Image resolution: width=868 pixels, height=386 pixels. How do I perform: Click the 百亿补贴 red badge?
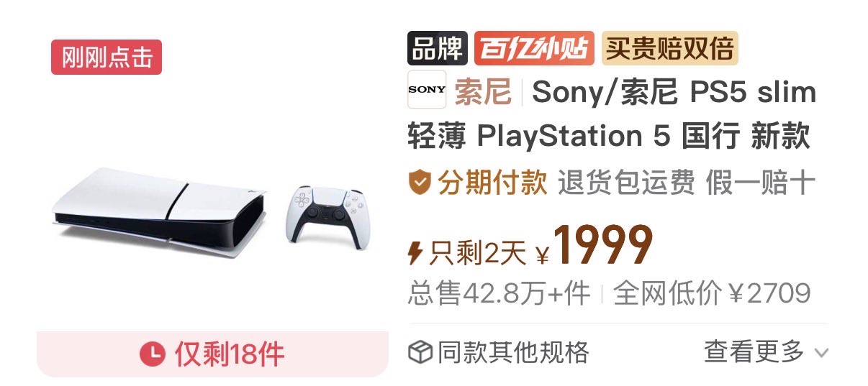[534, 49]
